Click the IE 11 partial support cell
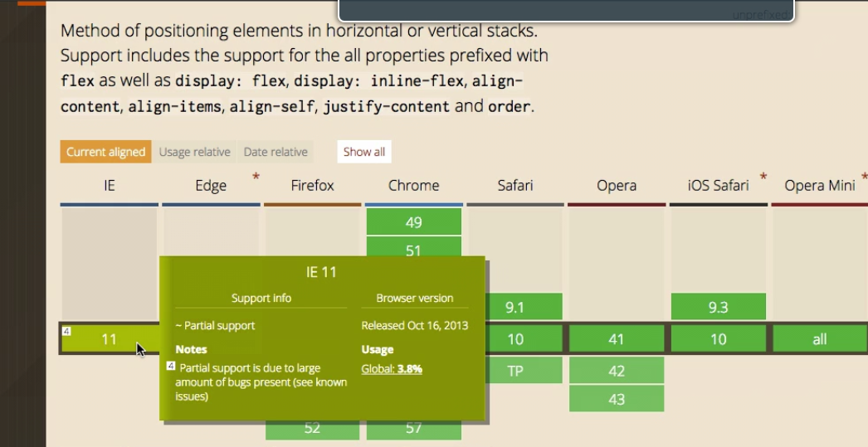Screen dimensions: 868x447 109,339
